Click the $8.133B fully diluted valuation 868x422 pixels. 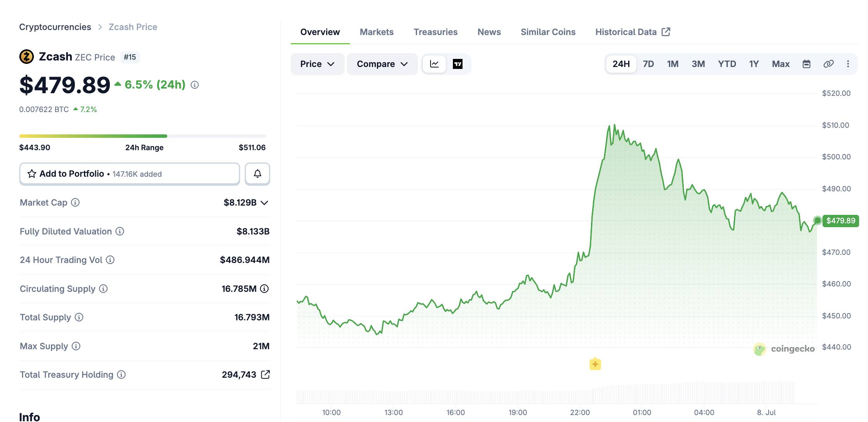pos(253,231)
